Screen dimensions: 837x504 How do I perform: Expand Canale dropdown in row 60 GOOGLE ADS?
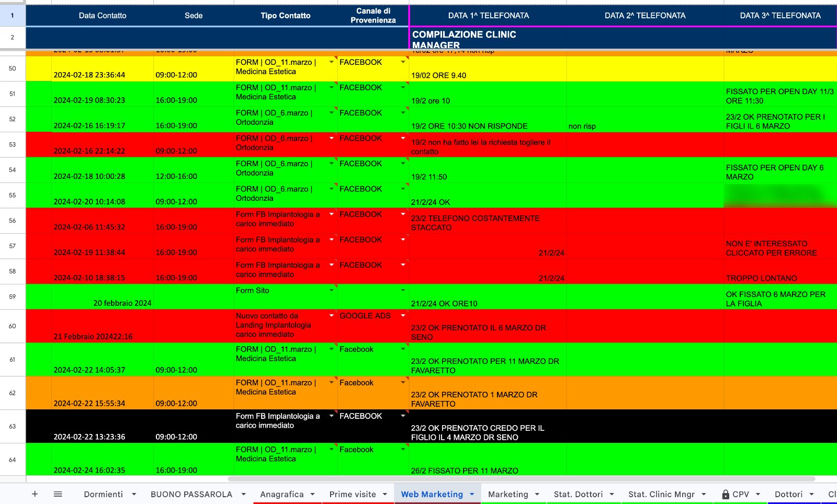[x=403, y=316]
